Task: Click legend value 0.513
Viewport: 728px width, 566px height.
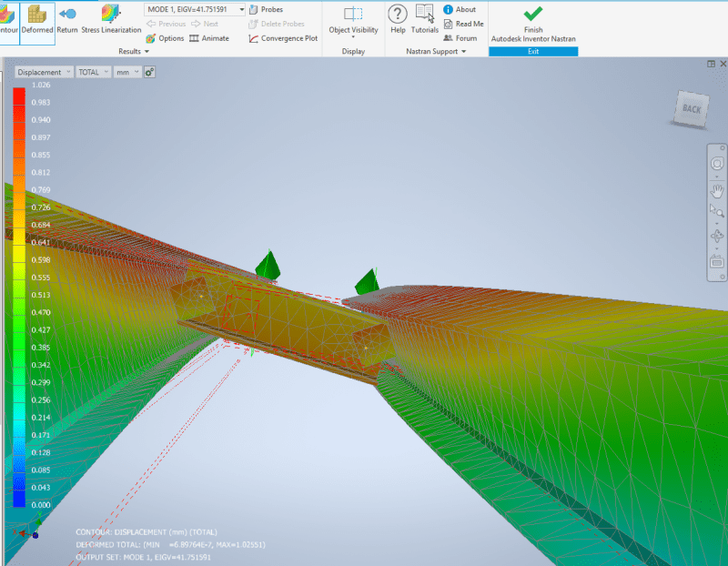Action: (41, 295)
